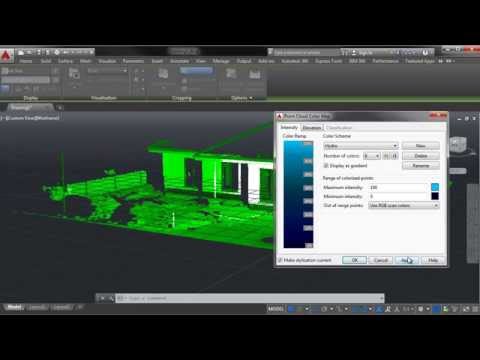Open the AutoCAD application menu logo
Screen dimensions: 480x360
pyautogui.click(x=7, y=55)
